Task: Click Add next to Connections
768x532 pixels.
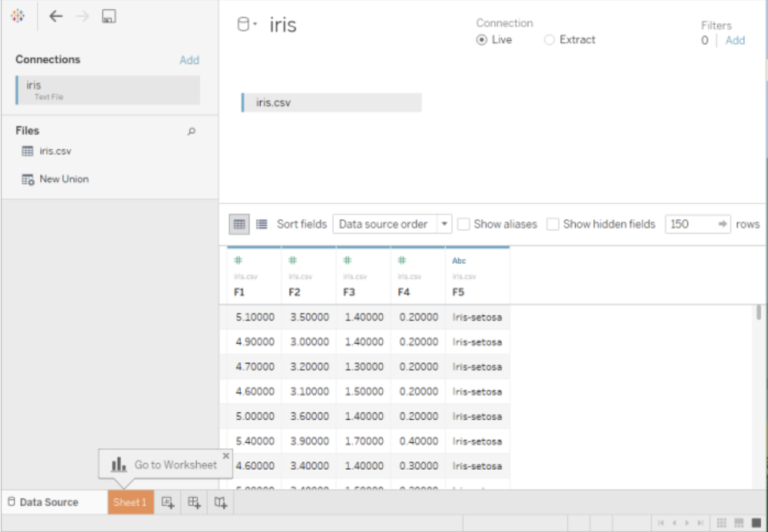Action: pyautogui.click(x=189, y=60)
